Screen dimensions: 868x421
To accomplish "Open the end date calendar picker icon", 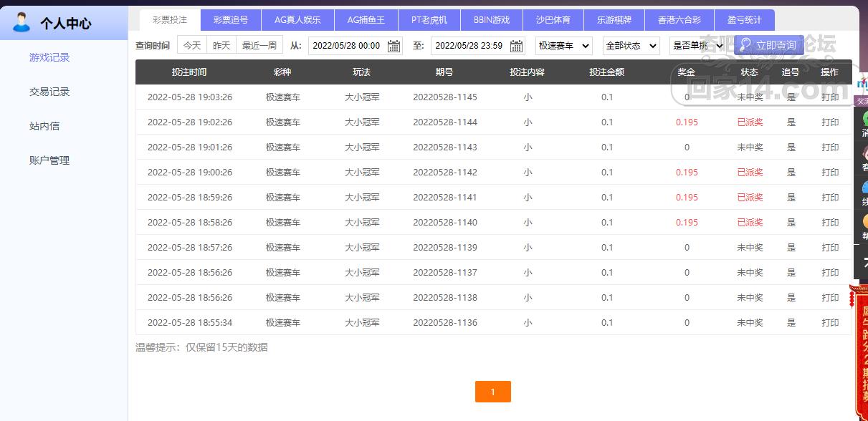I will pyautogui.click(x=516, y=46).
